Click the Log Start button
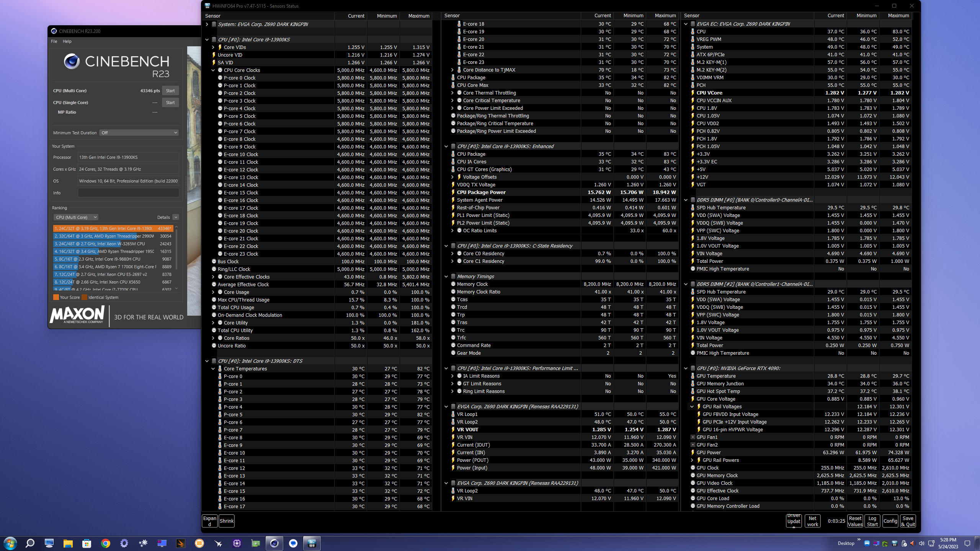 tap(872, 521)
